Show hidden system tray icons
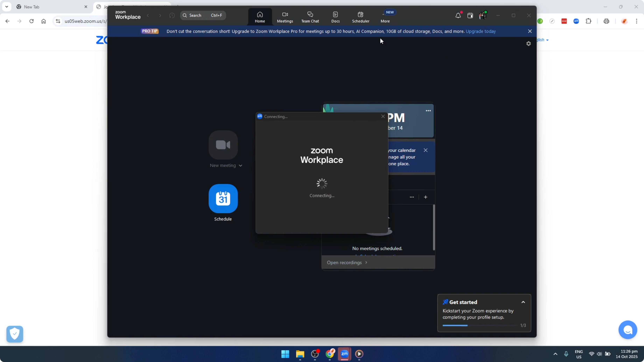Viewport: 644px width, 362px height. (555, 354)
